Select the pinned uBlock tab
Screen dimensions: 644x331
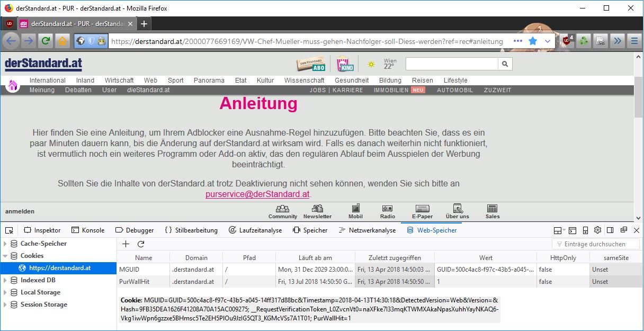(x=9, y=24)
